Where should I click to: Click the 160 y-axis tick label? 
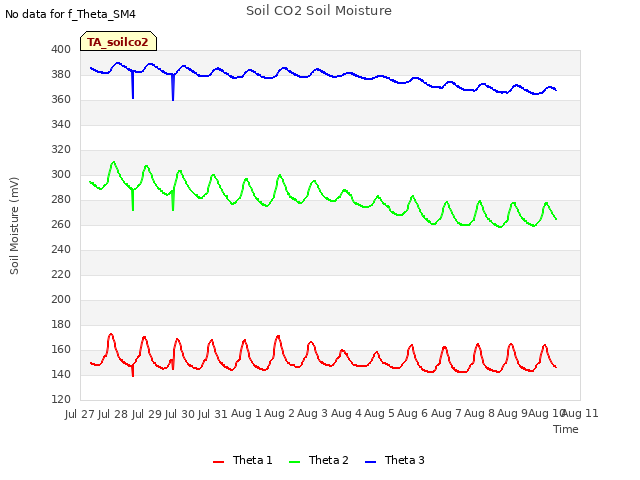point(61,349)
